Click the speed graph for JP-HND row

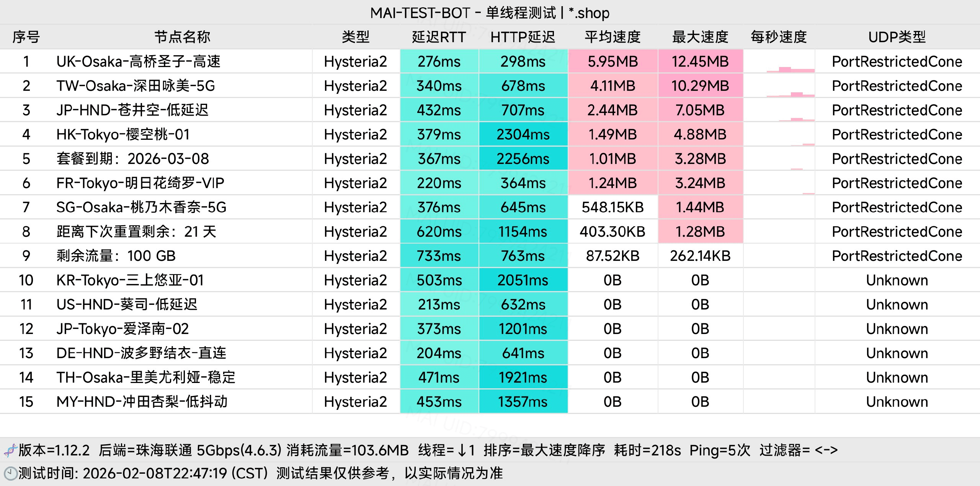coord(796,119)
